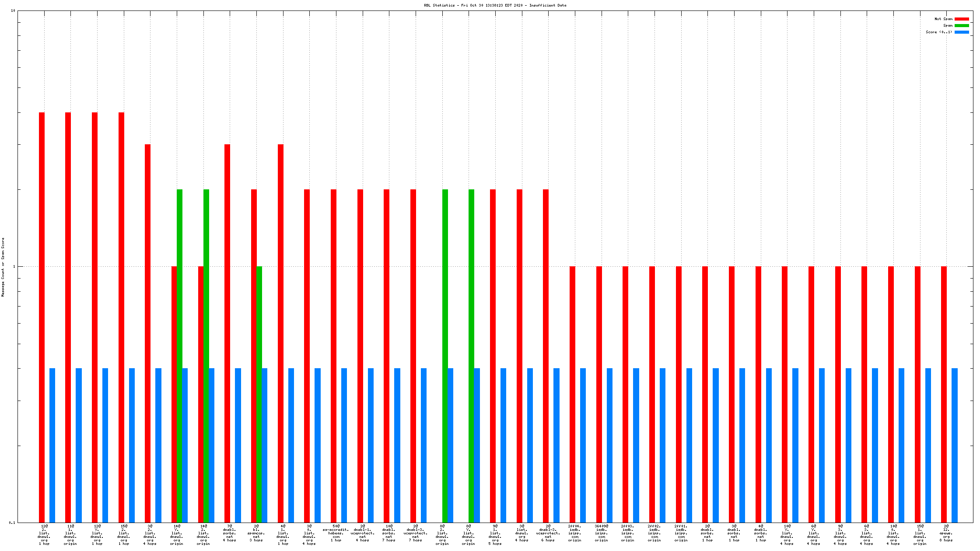Click the green Spam legend swatch

962,25
